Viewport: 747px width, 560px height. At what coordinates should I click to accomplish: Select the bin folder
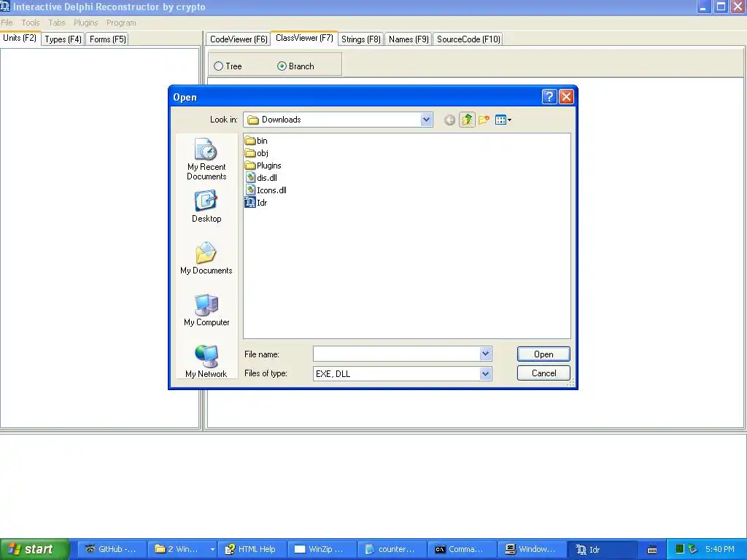tap(256, 141)
